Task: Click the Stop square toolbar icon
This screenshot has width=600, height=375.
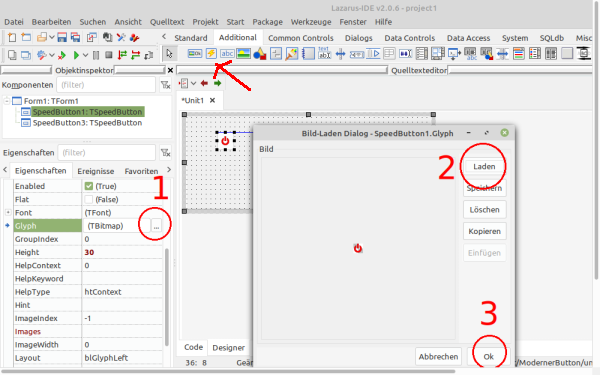Action: tap(109, 55)
